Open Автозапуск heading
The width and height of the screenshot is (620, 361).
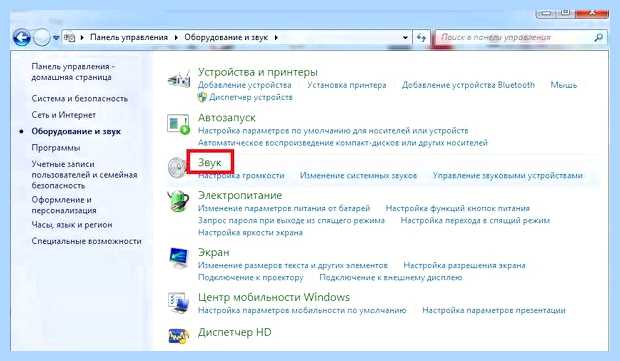coord(227,117)
